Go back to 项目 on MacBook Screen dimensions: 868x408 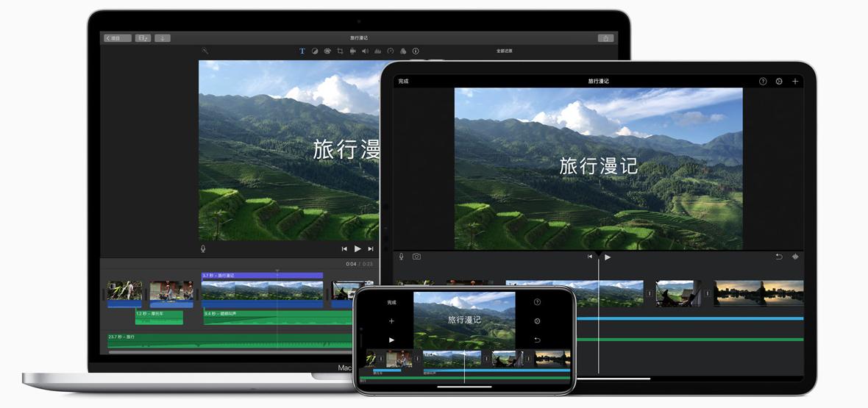pos(118,38)
